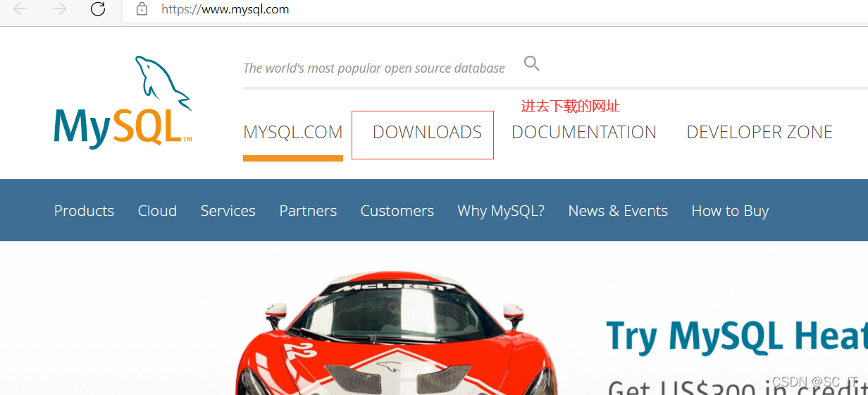
Task: Open How to Buy menu item
Action: point(730,211)
